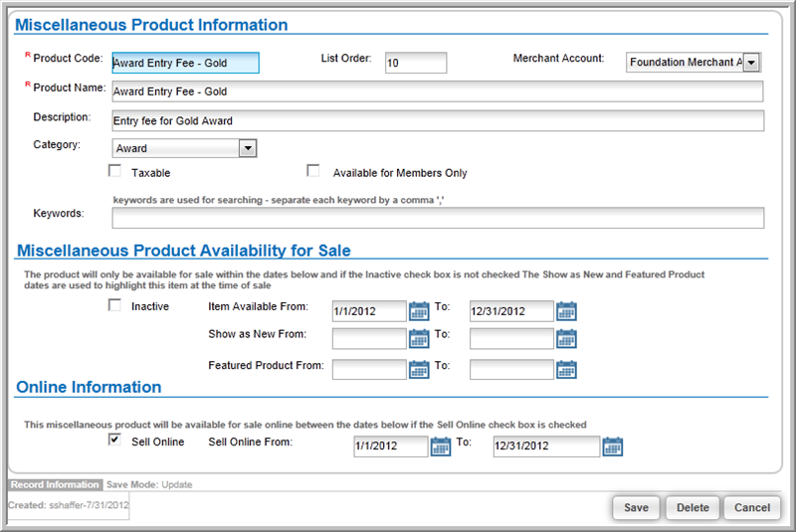Open calendar for Show as New To date
796x532 pixels.
point(566,339)
